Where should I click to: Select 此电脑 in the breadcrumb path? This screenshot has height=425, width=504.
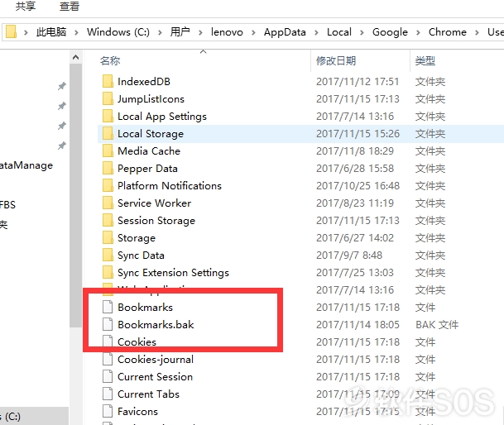coord(51,31)
